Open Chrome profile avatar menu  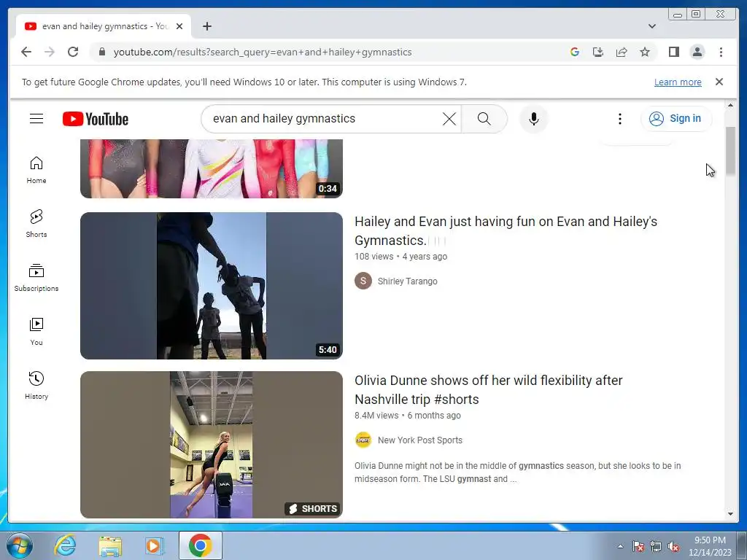pos(697,52)
